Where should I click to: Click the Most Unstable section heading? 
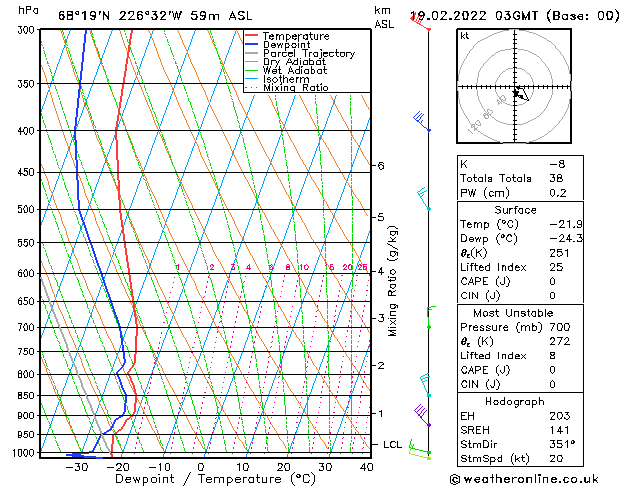point(513,313)
